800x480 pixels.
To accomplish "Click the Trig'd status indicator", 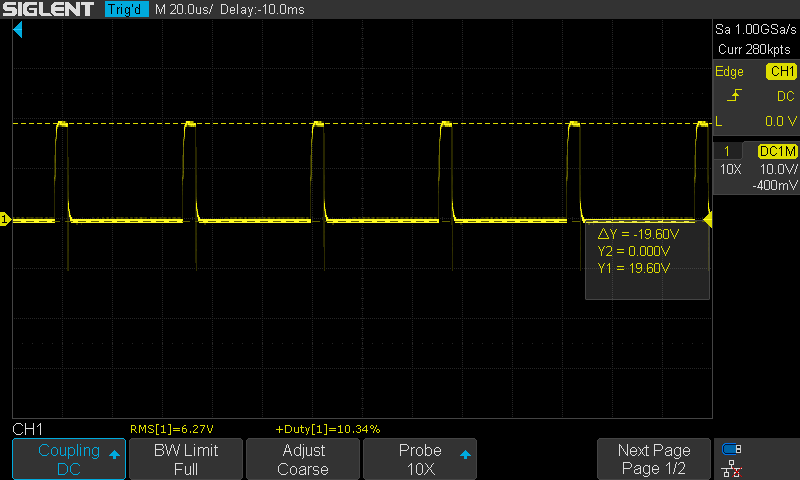I will [126, 10].
